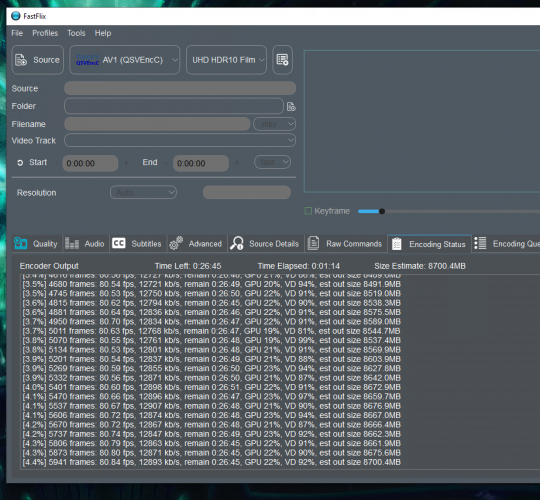The image size is (540, 500).
Task: Open the mkv extension dropdown
Action: (274, 124)
